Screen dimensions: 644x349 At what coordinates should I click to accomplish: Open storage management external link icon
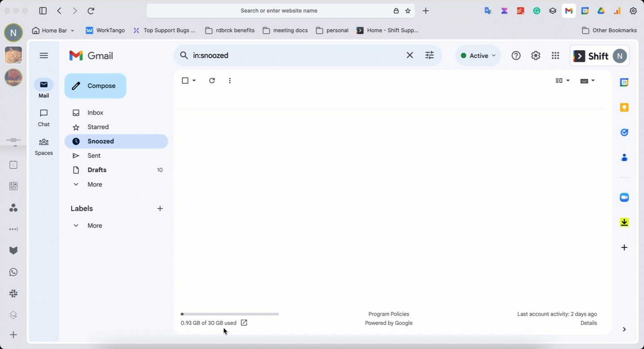[x=244, y=323]
